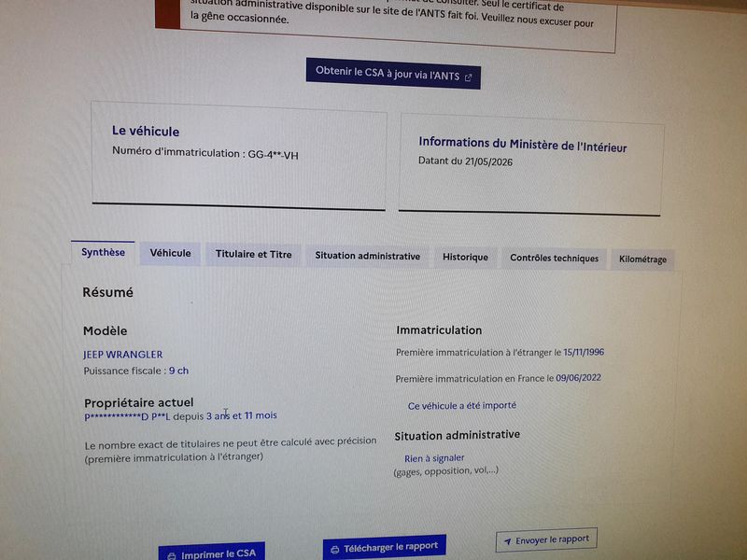This screenshot has height=560, width=747.
Task: Click the Télécharger le rapport button
Action: click(385, 547)
